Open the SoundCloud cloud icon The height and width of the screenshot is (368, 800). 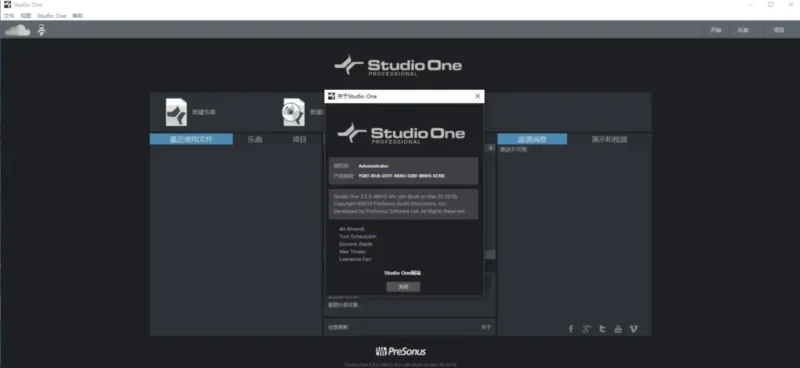17,30
